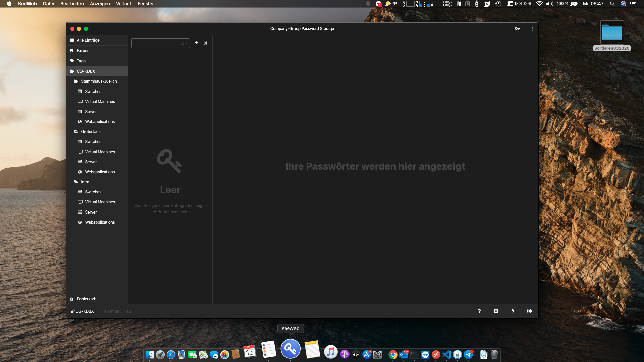Viewport: 644px width, 362px height.
Task: Click the lock/exit icon at bottom right
Action: coord(530,311)
